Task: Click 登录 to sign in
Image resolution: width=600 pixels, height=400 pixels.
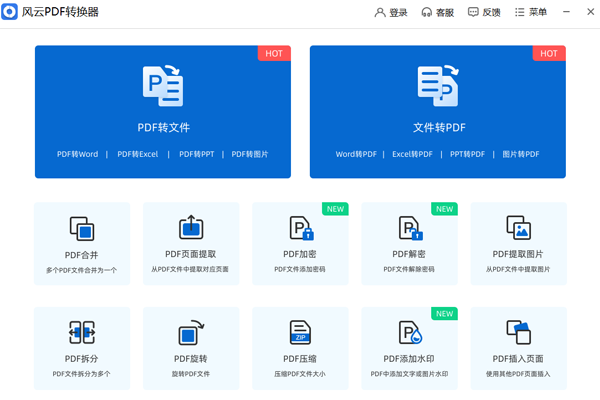Action: pyautogui.click(x=391, y=13)
